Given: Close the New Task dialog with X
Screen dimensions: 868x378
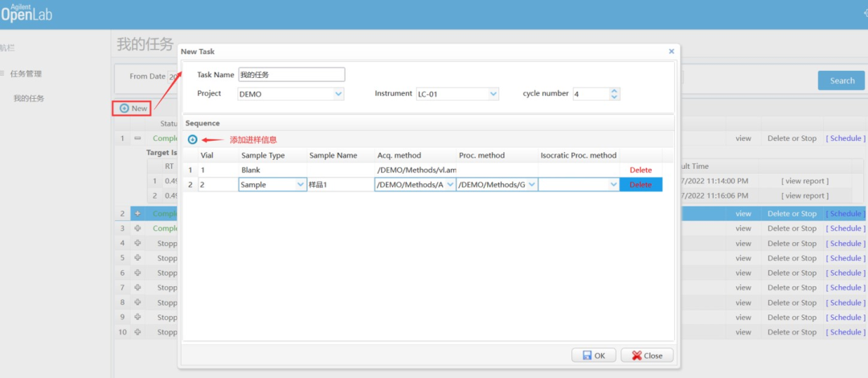Looking at the screenshot, I should 671,51.
